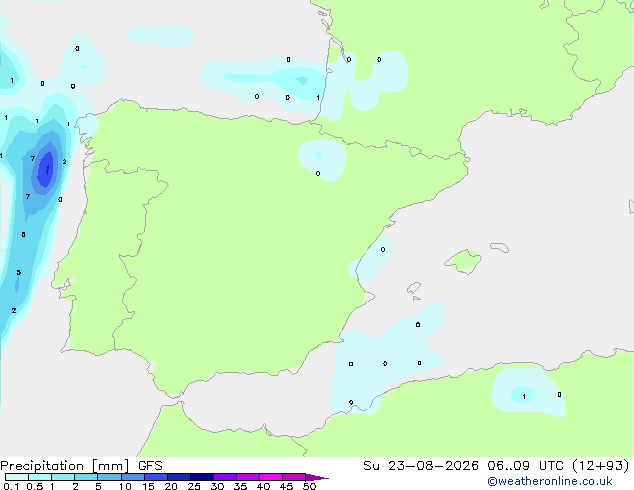634x490 pixels.
Task: Click the 45–50 mm legend color box
Action: pos(294,477)
